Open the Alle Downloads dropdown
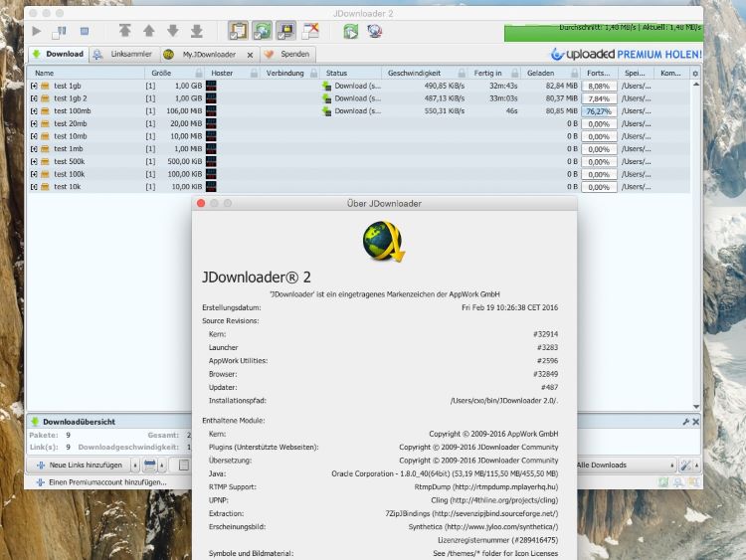Viewport: 746px width, 560px height. pos(626,465)
